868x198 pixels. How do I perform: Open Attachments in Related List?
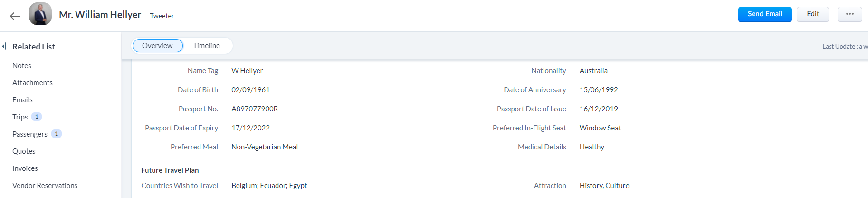(32, 83)
